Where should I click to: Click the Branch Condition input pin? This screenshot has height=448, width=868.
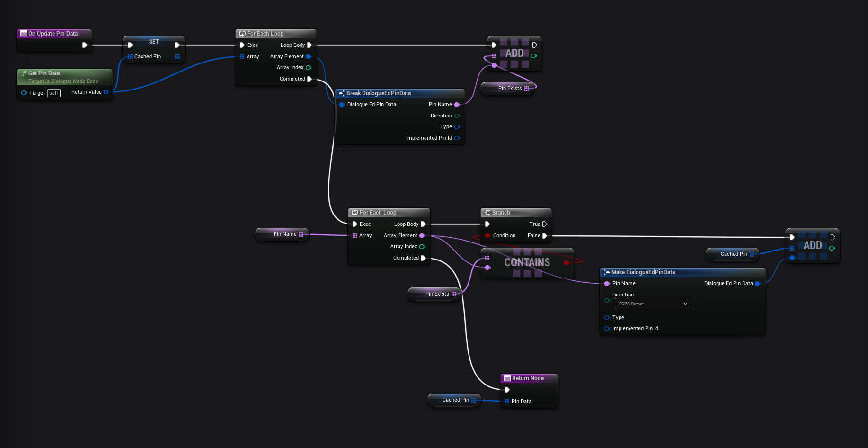tap(487, 235)
